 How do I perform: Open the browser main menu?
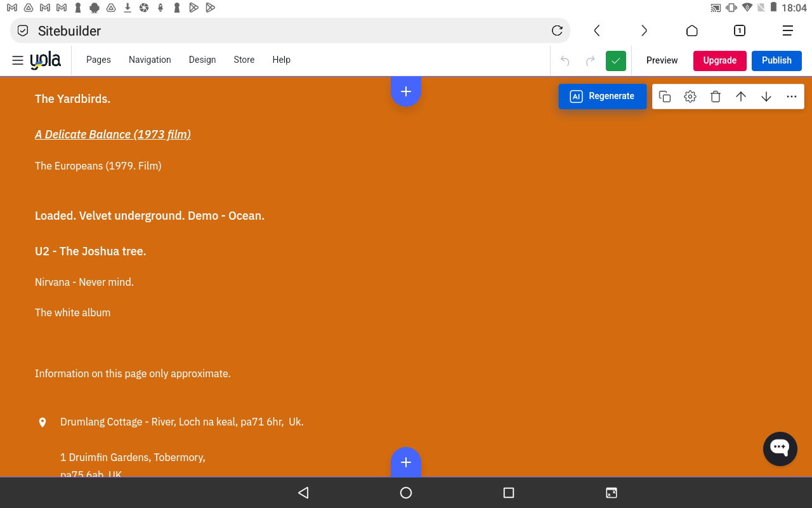[788, 30]
